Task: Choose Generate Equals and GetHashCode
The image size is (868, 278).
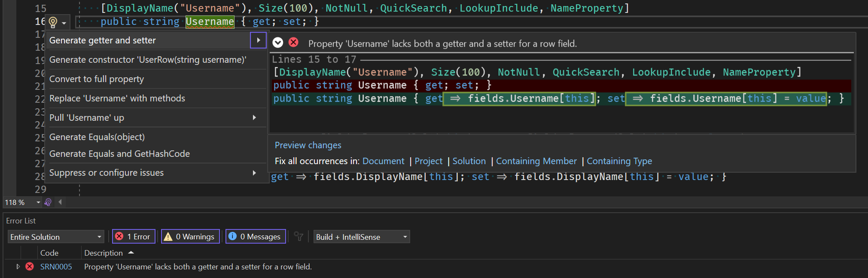Action: coord(119,154)
